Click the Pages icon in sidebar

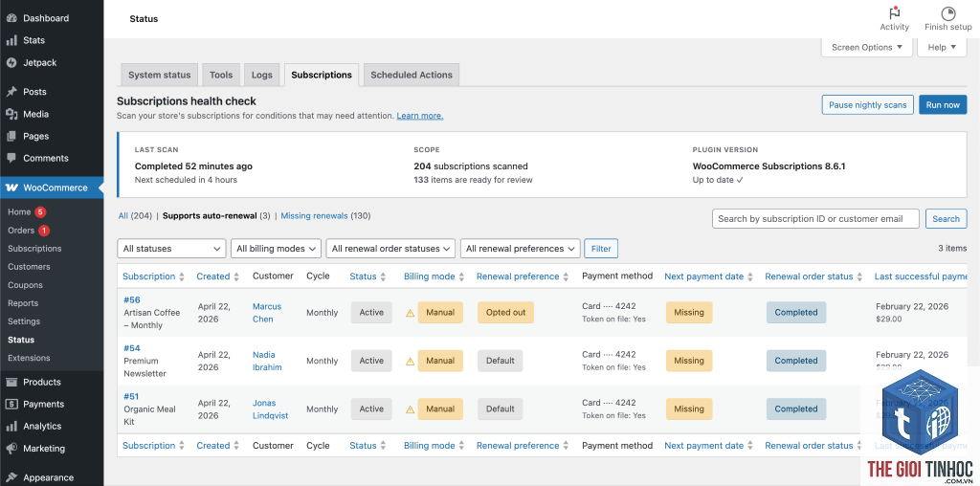click(11, 136)
